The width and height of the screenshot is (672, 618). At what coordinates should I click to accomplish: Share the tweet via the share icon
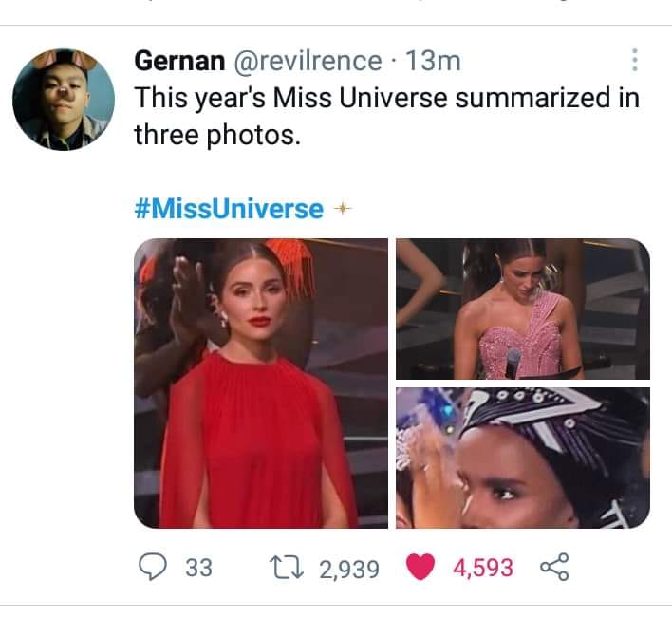[x=551, y=568]
